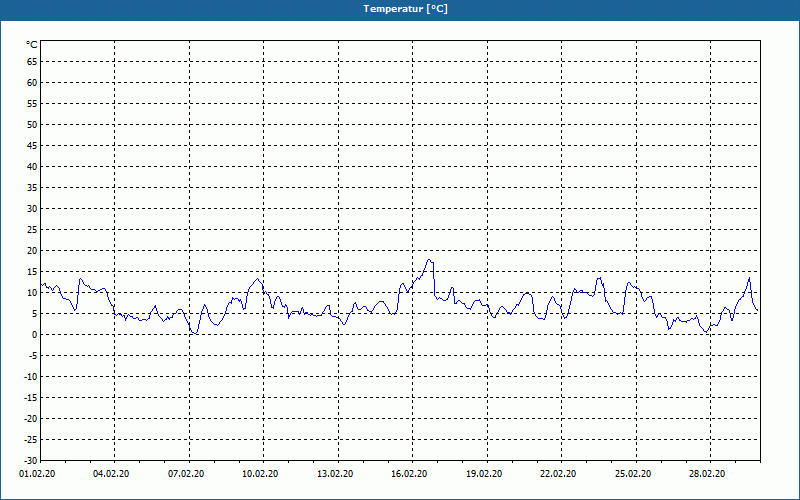This screenshot has height=500, width=800.
Task: Click the 20 axis value
Action: (32, 251)
